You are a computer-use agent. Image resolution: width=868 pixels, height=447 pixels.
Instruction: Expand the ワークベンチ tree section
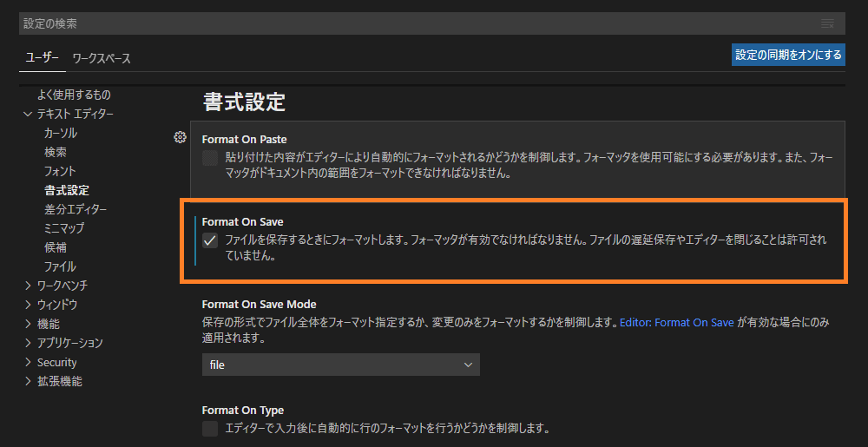point(28,286)
